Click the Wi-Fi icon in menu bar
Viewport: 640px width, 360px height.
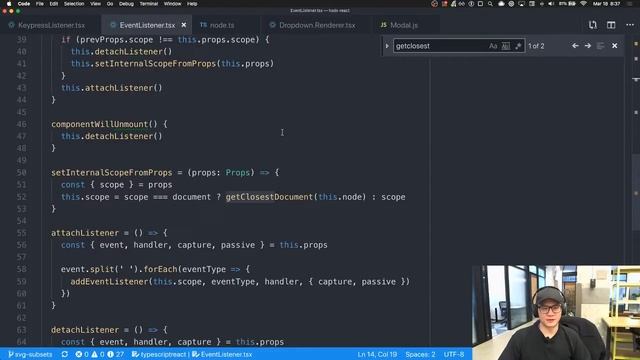pos(583,4)
